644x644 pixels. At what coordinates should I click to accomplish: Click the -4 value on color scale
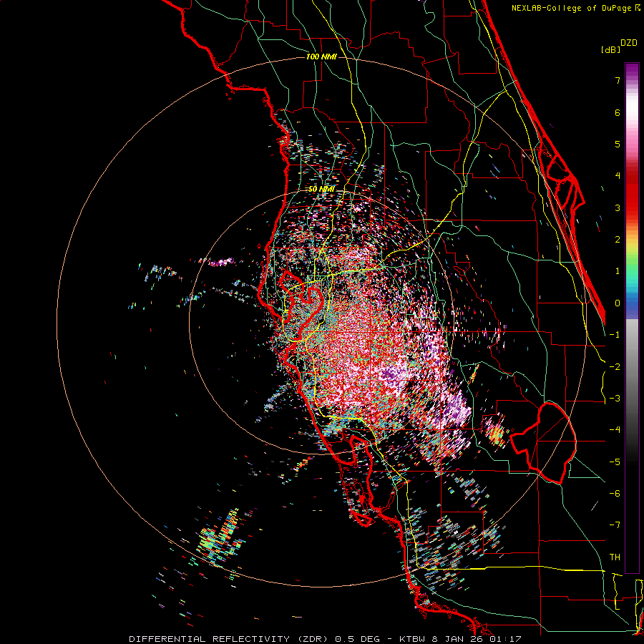coord(615,430)
